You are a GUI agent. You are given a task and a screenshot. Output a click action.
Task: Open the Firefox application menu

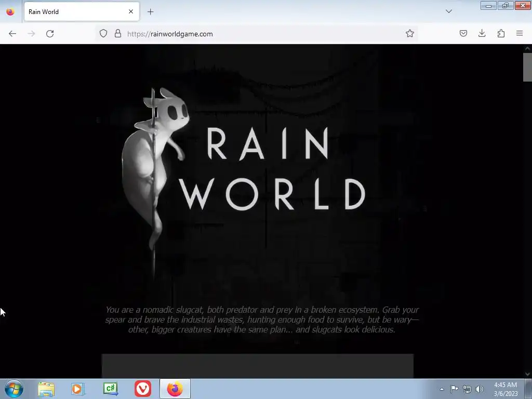[x=520, y=33]
